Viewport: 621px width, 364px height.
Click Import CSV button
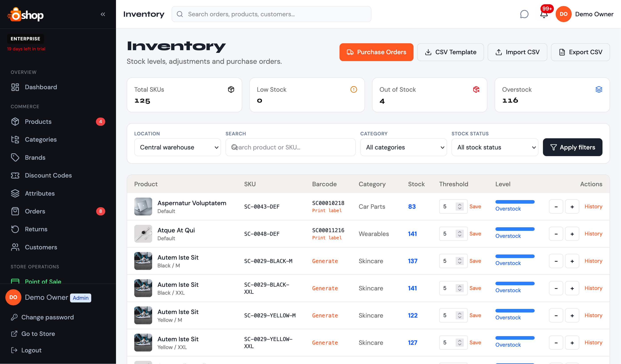tap(517, 52)
